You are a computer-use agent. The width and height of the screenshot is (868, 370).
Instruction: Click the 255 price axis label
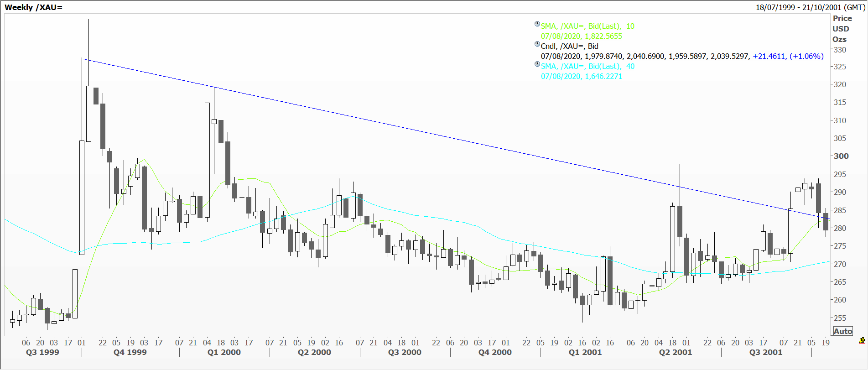840,318
